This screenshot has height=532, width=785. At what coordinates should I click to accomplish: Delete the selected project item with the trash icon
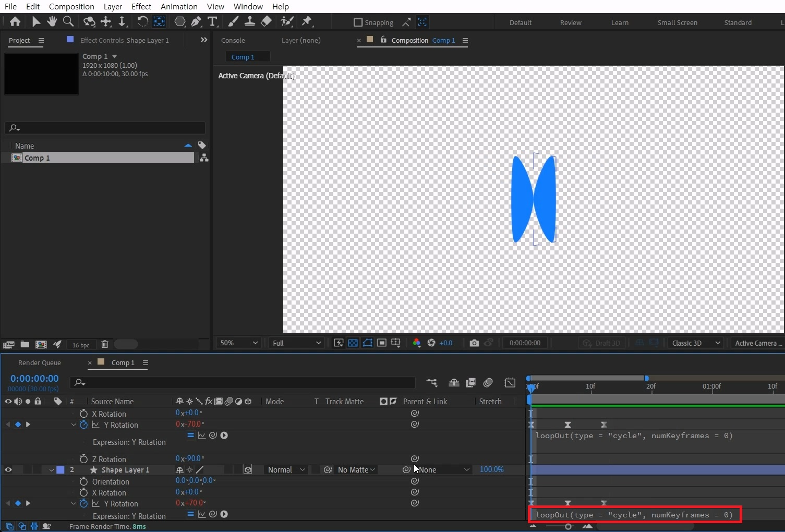tap(104, 344)
